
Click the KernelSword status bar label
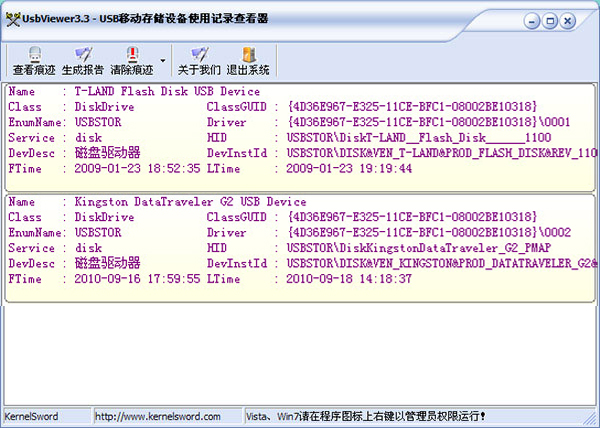click(31, 416)
